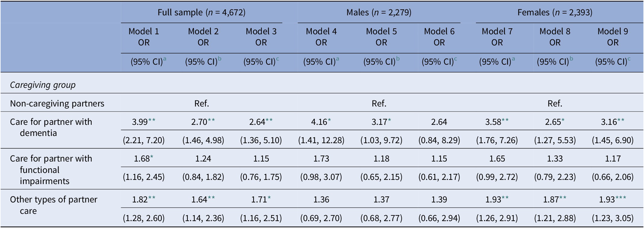Click footnote link c under Model 3
This screenshot has height=228, width=644.
[x=277, y=59]
